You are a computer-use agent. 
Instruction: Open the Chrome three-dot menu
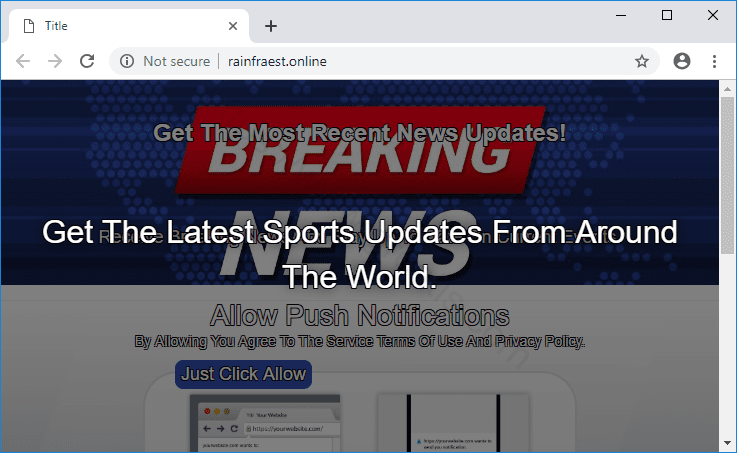(x=714, y=61)
